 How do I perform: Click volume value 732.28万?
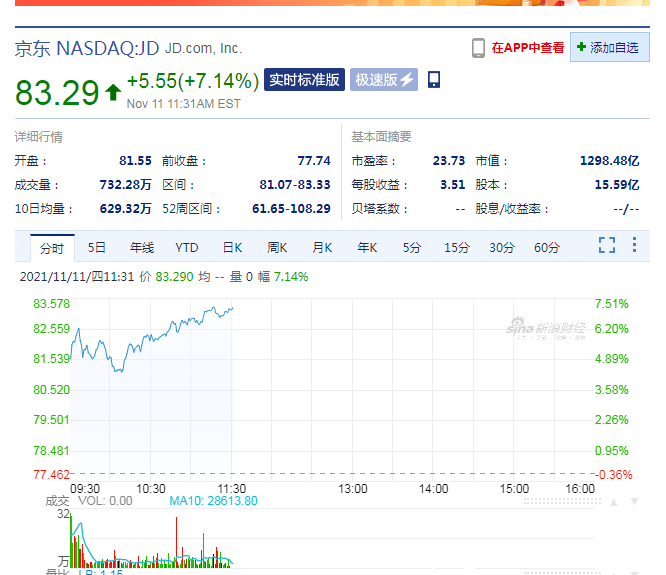tap(125, 185)
